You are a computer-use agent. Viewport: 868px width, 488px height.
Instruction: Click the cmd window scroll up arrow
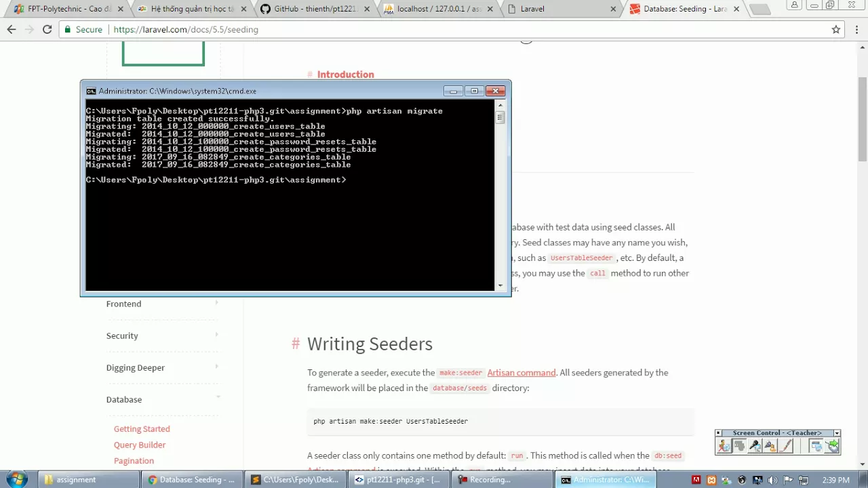[500, 105]
